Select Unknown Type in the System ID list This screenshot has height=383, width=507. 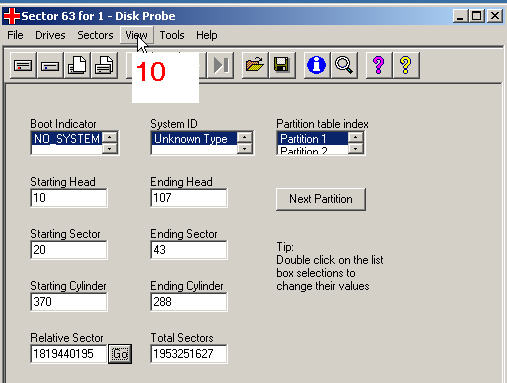(x=194, y=139)
